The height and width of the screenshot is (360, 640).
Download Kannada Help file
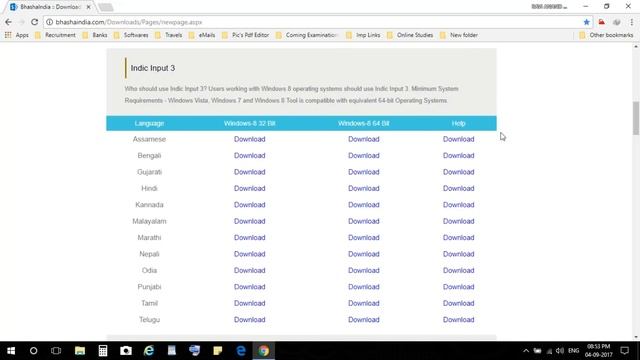pos(458,205)
